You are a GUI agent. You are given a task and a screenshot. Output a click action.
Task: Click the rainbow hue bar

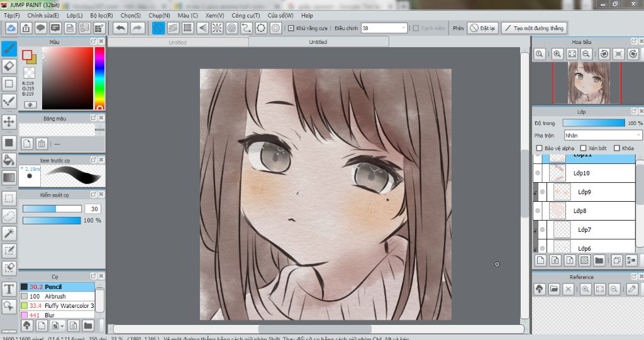[99, 78]
